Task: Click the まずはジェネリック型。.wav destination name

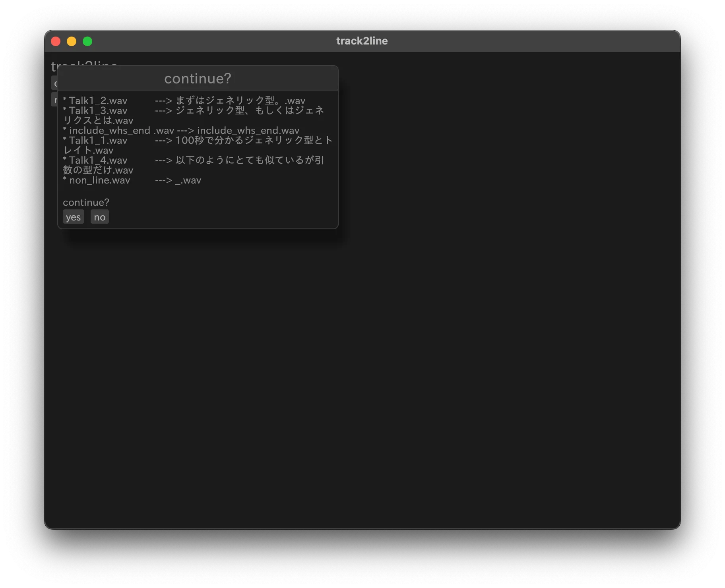Action: tap(240, 101)
